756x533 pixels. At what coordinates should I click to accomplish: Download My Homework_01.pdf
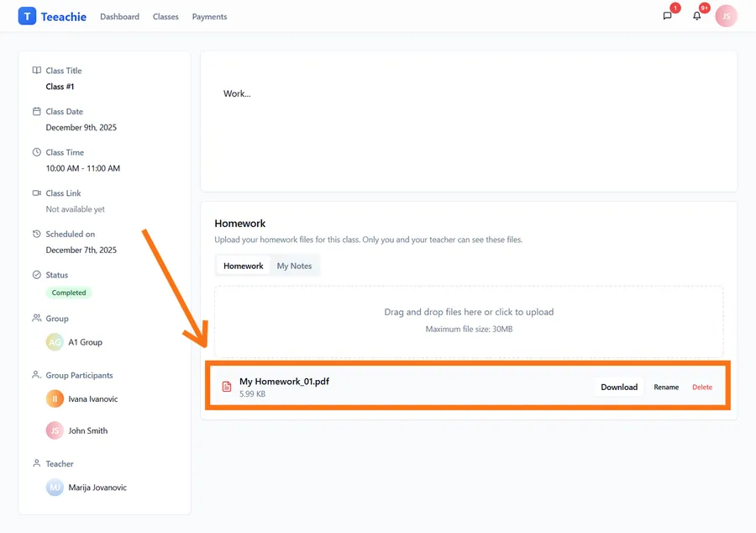click(619, 388)
